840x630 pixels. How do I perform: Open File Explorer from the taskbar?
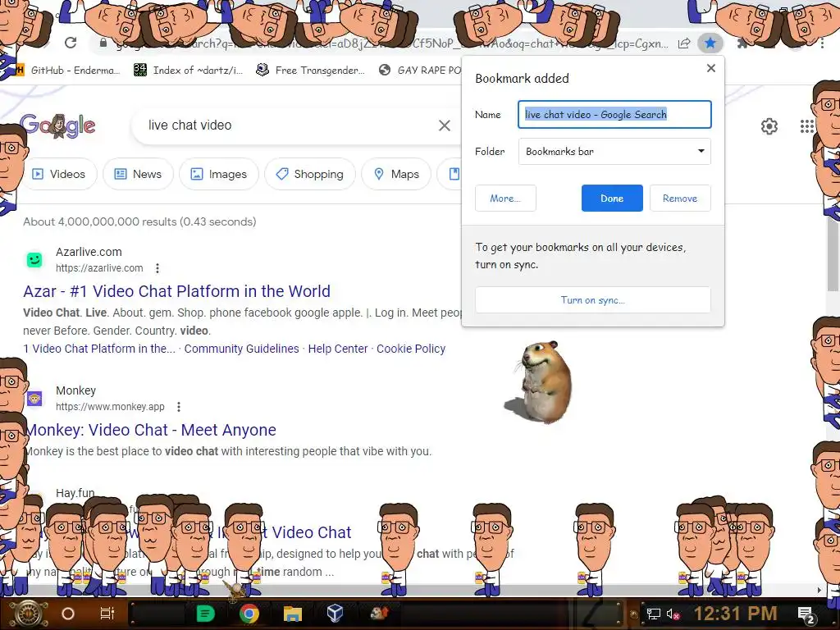coord(293,614)
